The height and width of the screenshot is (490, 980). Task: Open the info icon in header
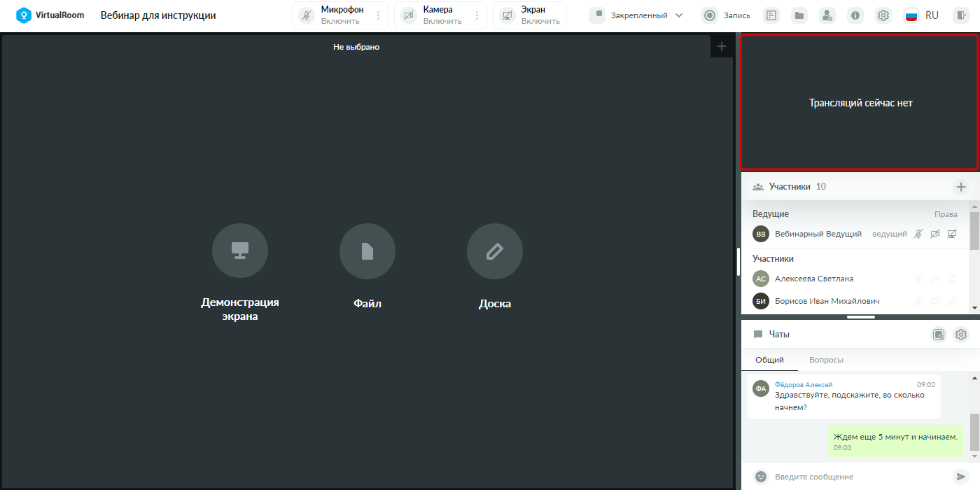(855, 15)
